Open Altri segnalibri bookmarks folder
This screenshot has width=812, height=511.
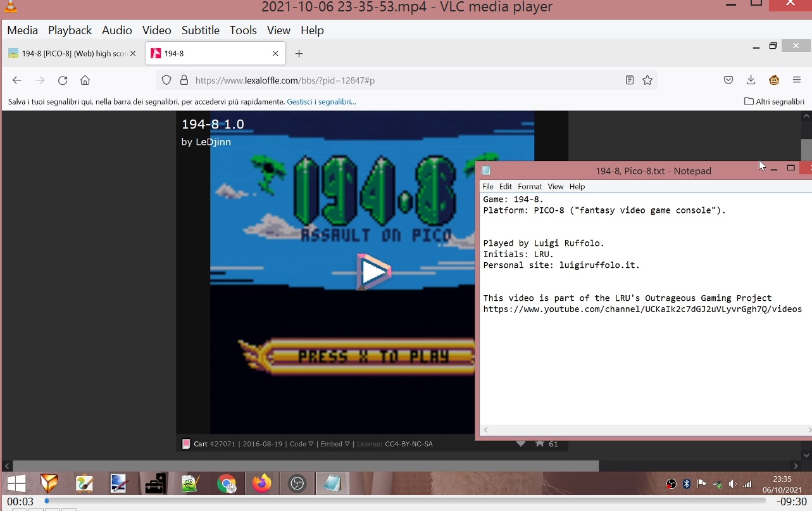[x=774, y=101]
